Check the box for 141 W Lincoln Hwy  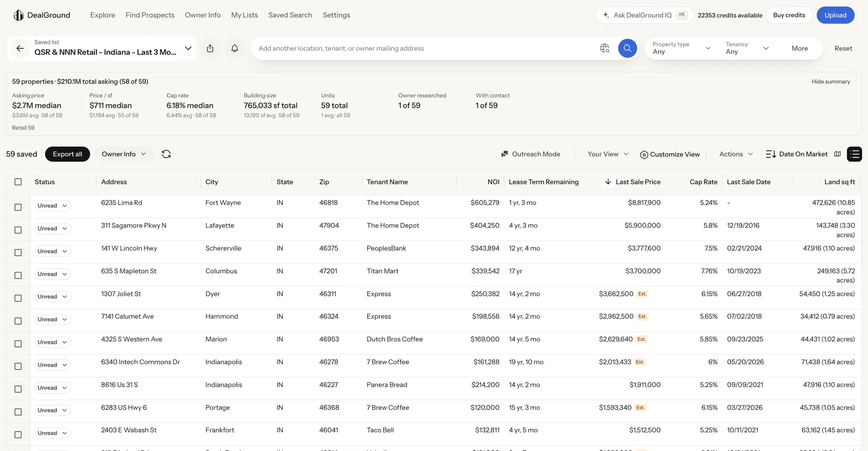18,252
